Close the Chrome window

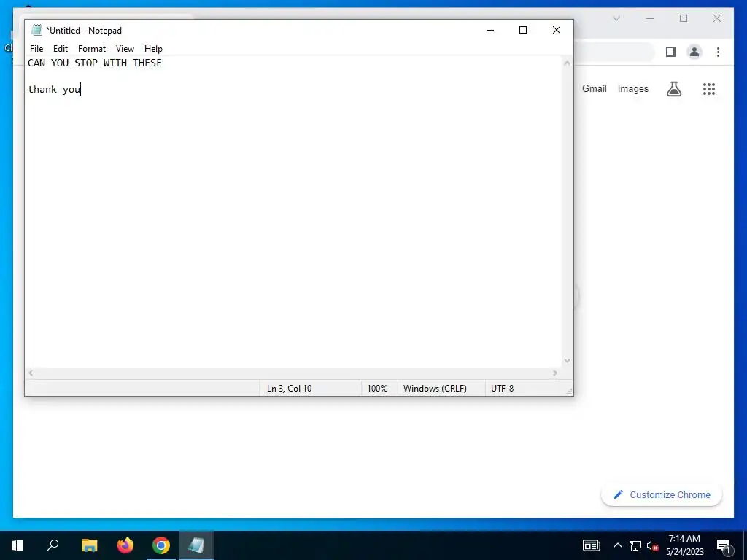tap(717, 18)
